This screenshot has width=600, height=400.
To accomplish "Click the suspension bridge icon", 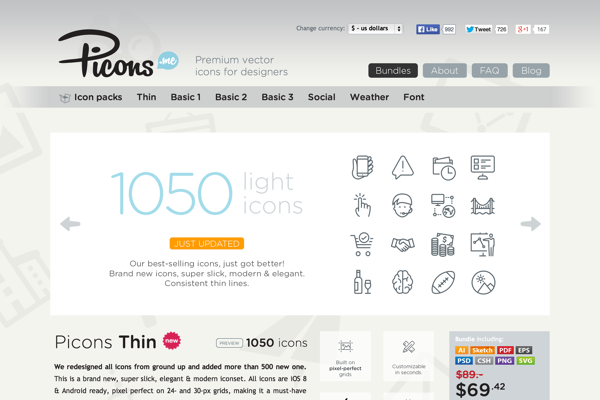I will tap(483, 206).
